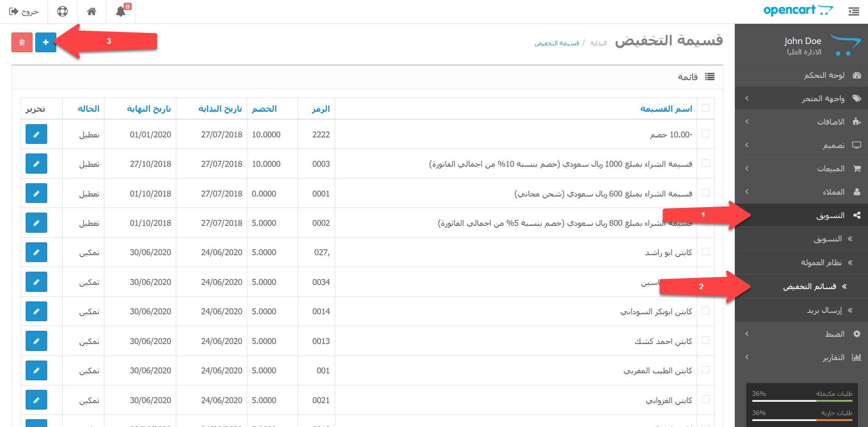Click the red trash delete button

pyautogui.click(x=22, y=43)
